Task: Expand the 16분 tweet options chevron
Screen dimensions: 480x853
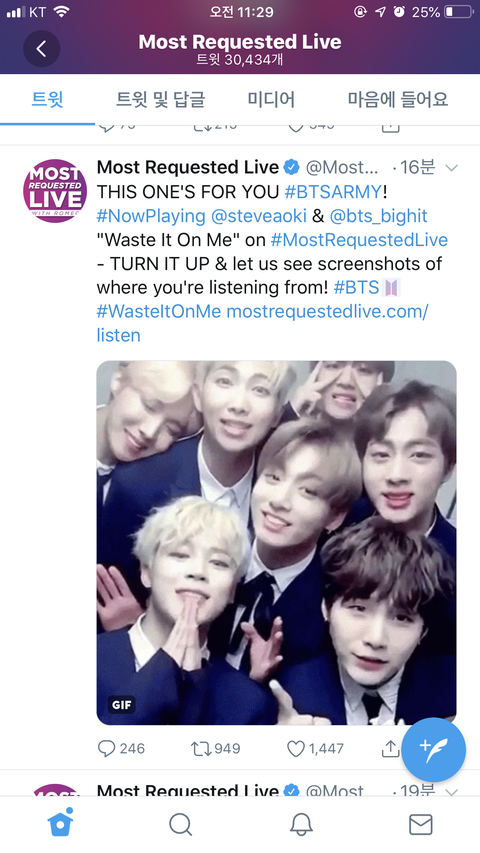Action: click(451, 168)
